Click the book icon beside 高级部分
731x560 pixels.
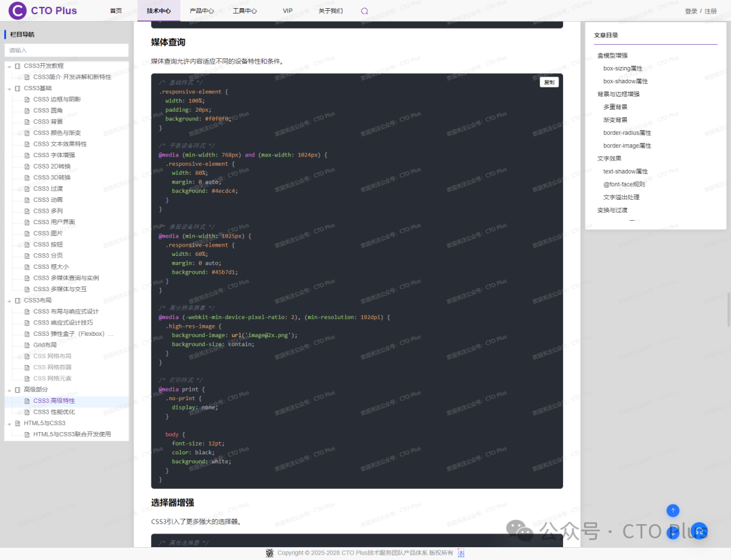tap(18, 389)
